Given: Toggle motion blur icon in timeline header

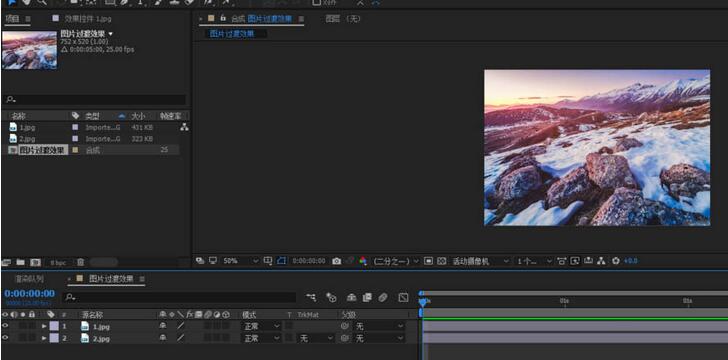Looking at the screenshot, I should tap(383, 297).
